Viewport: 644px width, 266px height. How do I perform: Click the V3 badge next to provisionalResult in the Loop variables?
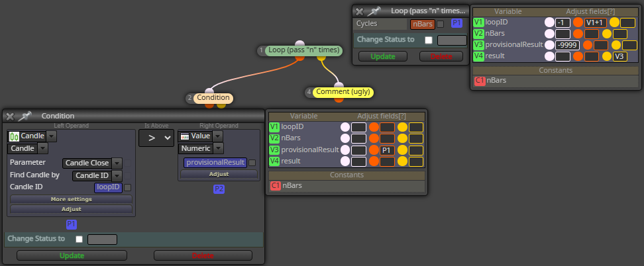[478, 44]
